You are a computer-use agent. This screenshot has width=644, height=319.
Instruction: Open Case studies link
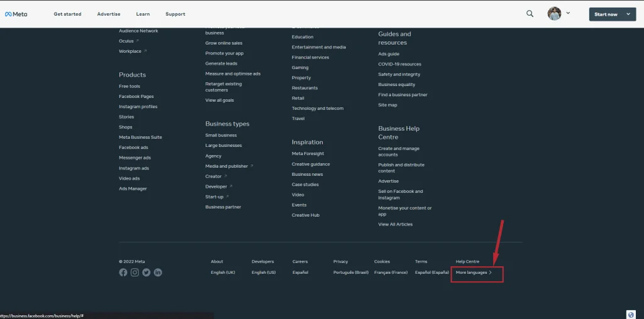point(305,185)
